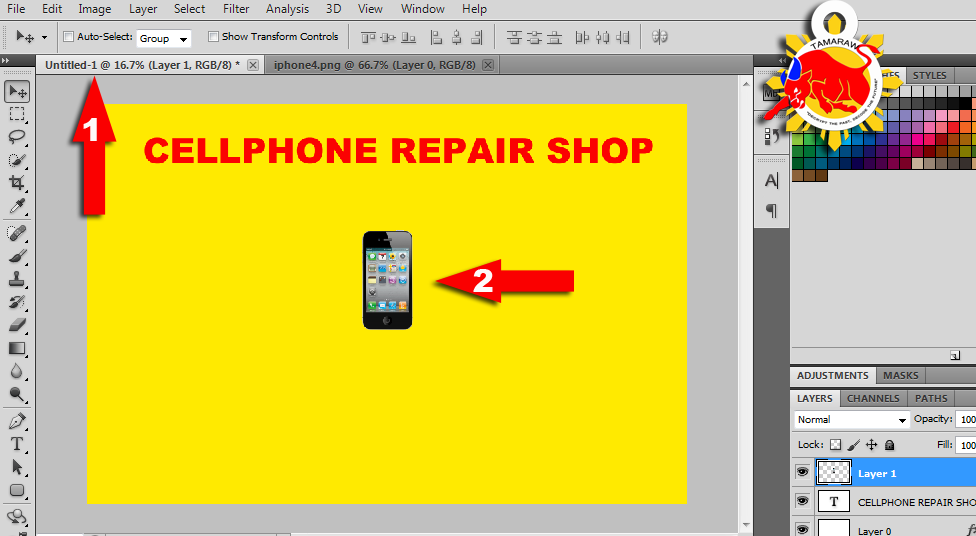Select the Clone Stamp tool
This screenshot has height=536, width=976.
click(x=17, y=279)
